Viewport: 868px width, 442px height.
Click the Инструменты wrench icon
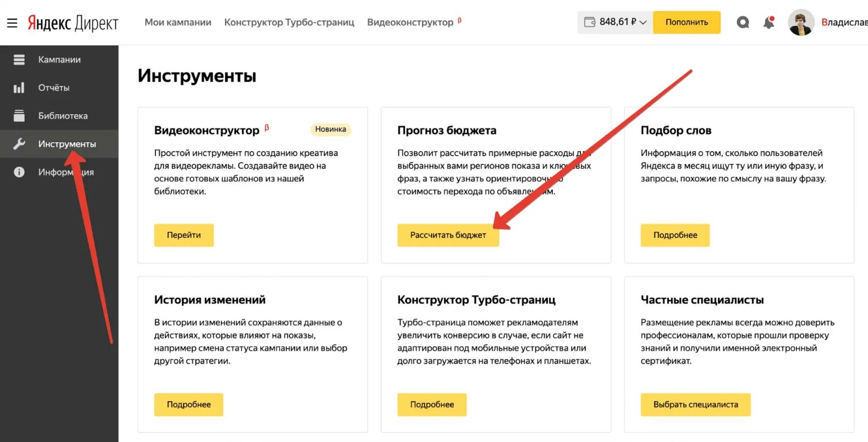click(x=19, y=144)
